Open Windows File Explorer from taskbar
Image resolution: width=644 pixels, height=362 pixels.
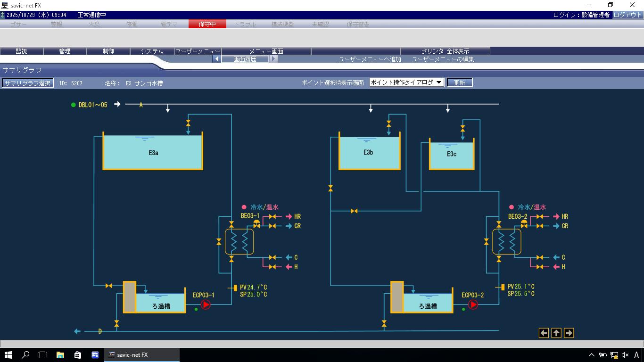point(60,355)
